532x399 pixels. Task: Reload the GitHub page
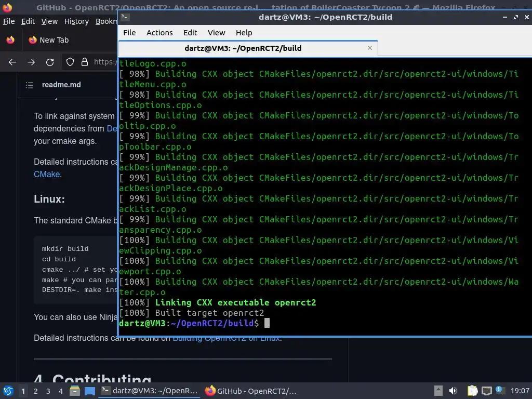(50, 62)
